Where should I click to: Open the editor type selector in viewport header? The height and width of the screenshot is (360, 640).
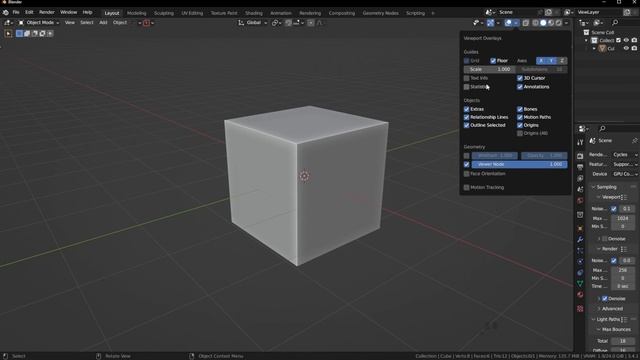(x=8, y=23)
